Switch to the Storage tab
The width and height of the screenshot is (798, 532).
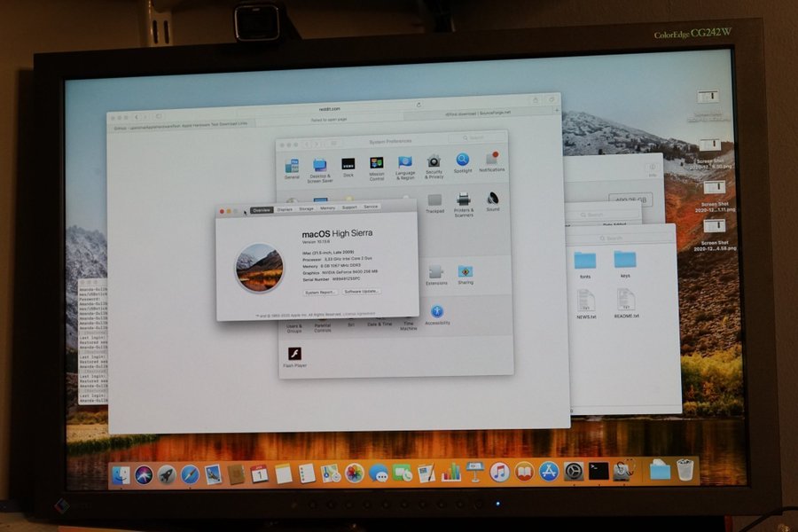(307, 208)
